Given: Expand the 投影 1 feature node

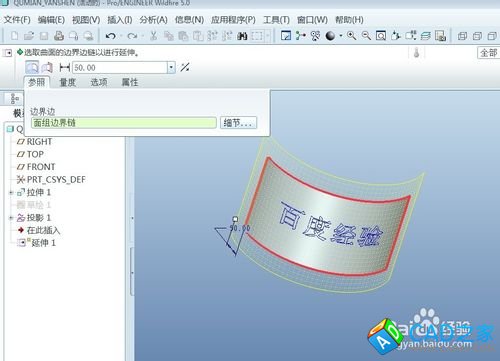Looking at the screenshot, I should [11, 218].
